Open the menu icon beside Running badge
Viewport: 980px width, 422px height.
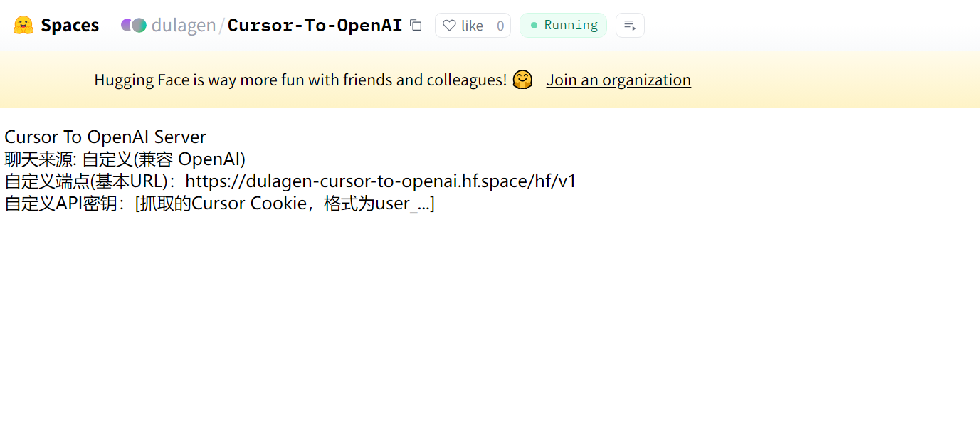(x=630, y=26)
